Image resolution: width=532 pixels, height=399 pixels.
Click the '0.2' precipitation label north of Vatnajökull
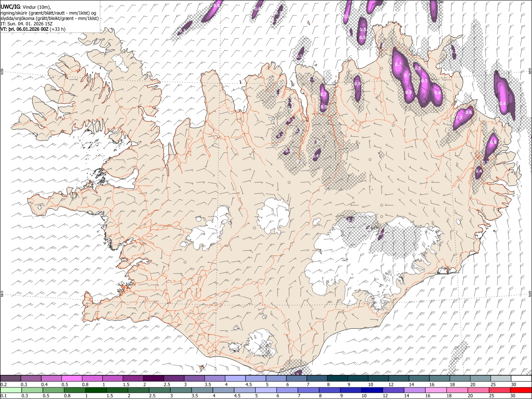(x=350, y=219)
